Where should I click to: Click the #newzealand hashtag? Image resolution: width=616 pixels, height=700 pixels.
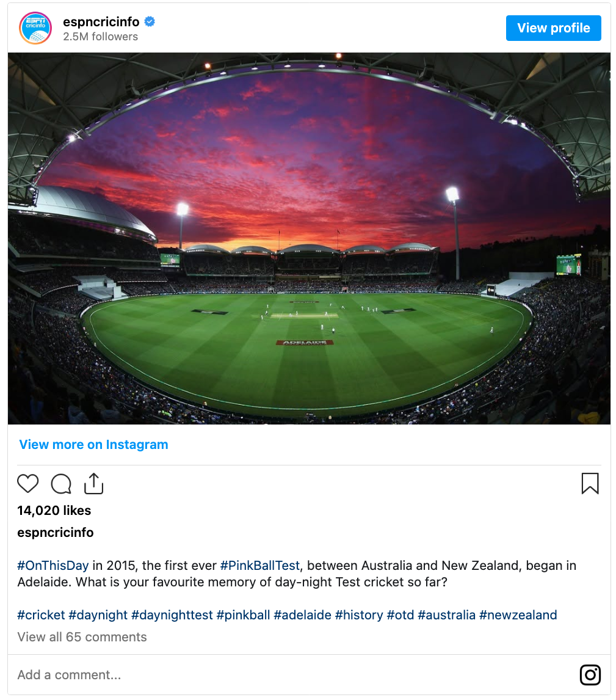pos(518,615)
